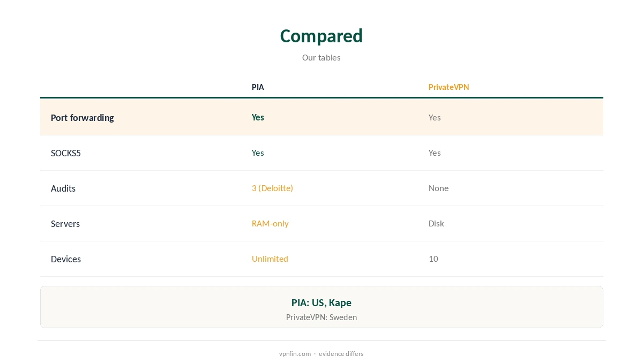Click the PIA column header
Viewport: 643px width, 364px height.
258,87
